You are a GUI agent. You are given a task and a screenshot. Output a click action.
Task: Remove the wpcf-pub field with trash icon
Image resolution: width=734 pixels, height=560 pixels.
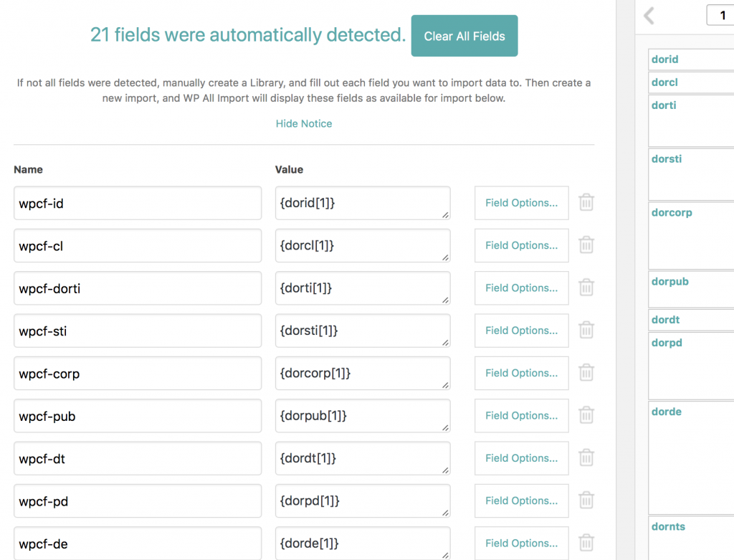click(x=586, y=415)
